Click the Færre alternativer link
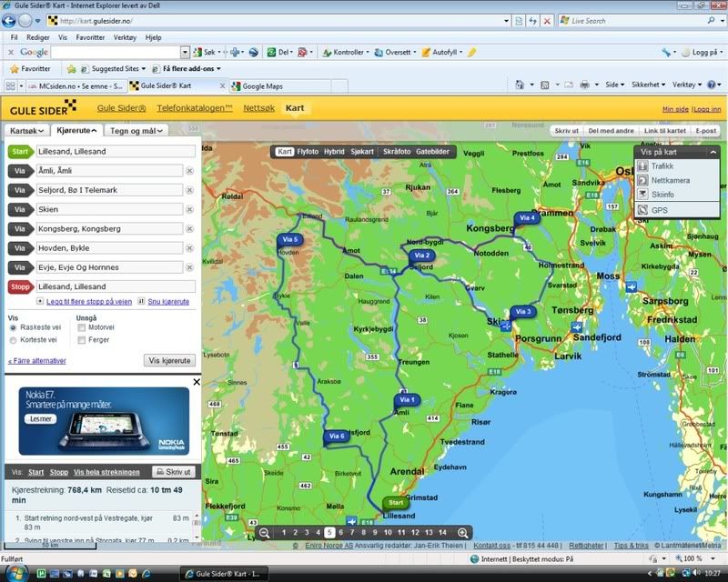This screenshot has width=728, height=582. [x=37, y=361]
